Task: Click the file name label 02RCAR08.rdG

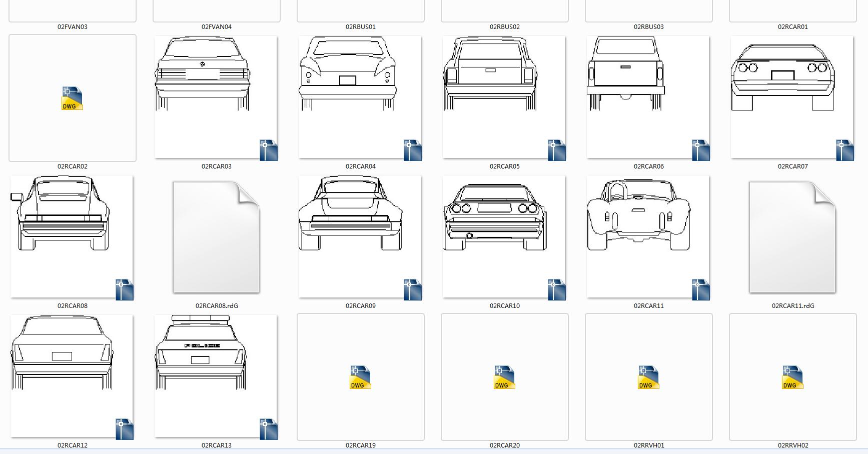Action: (217, 306)
